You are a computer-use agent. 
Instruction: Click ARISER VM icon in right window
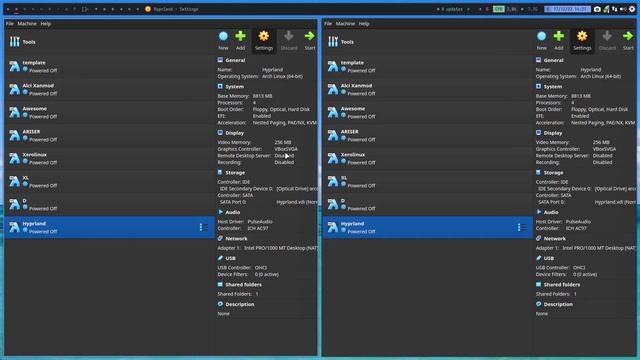coord(333,135)
